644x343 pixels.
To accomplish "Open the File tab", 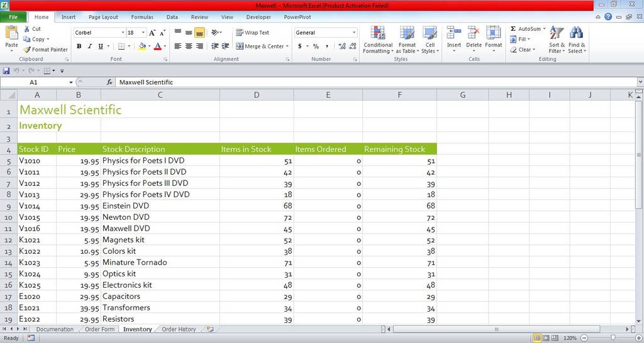I will 13,17.
